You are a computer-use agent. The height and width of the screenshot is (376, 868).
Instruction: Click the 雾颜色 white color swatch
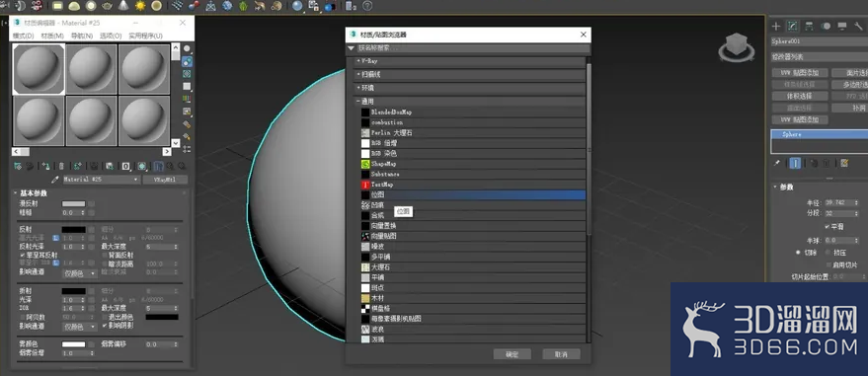pyautogui.click(x=74, y=344)
